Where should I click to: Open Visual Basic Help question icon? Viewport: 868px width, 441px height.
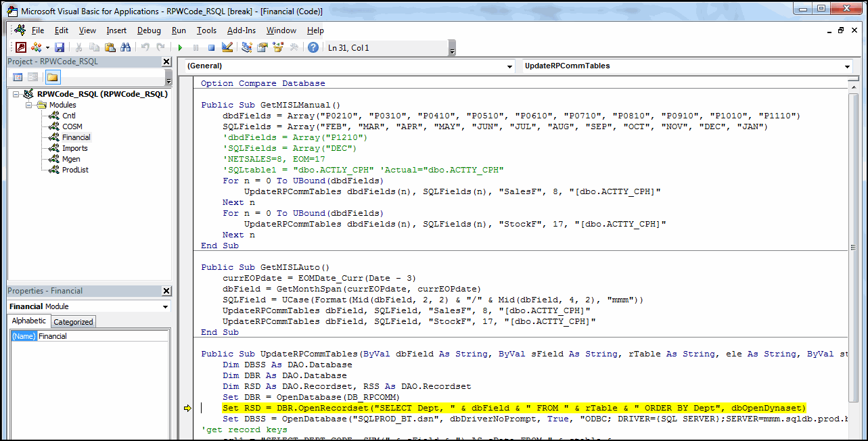click(313, 47)
